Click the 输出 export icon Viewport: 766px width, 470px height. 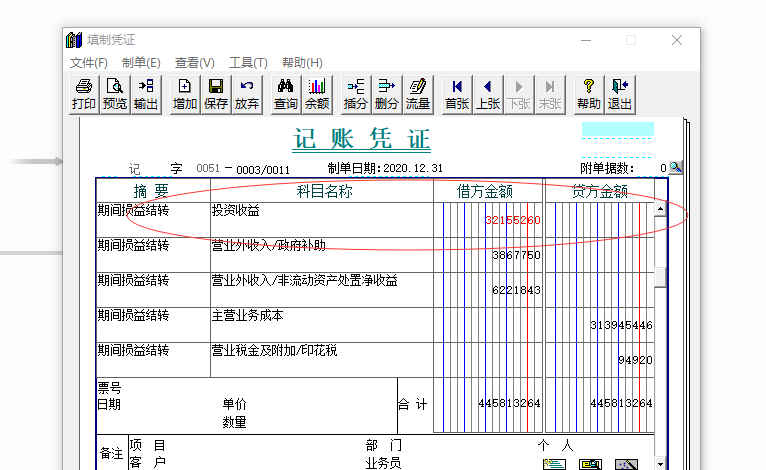(x=146, y=94)
